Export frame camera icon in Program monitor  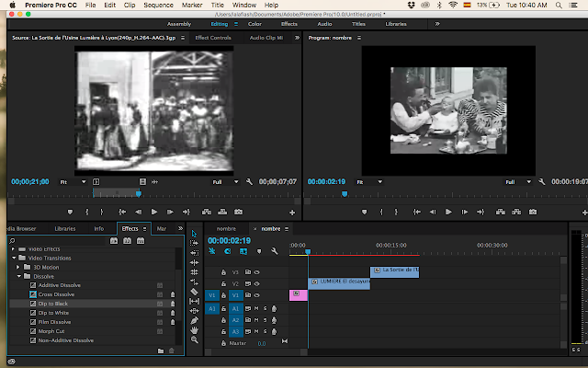[533, 213]
